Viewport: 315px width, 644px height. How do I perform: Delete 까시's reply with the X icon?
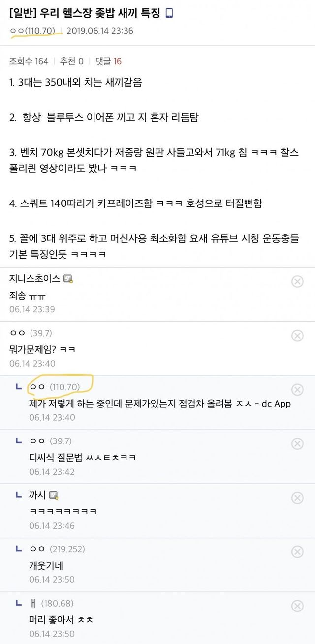[297, 498]
